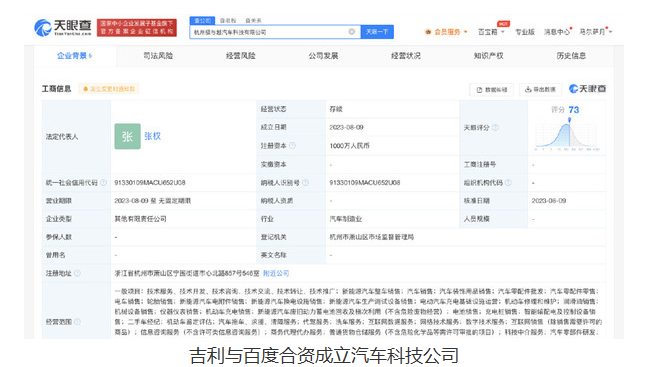The image size is (655, 367).
Task: Clear the search box with the X icon
Action: point(352,32)
